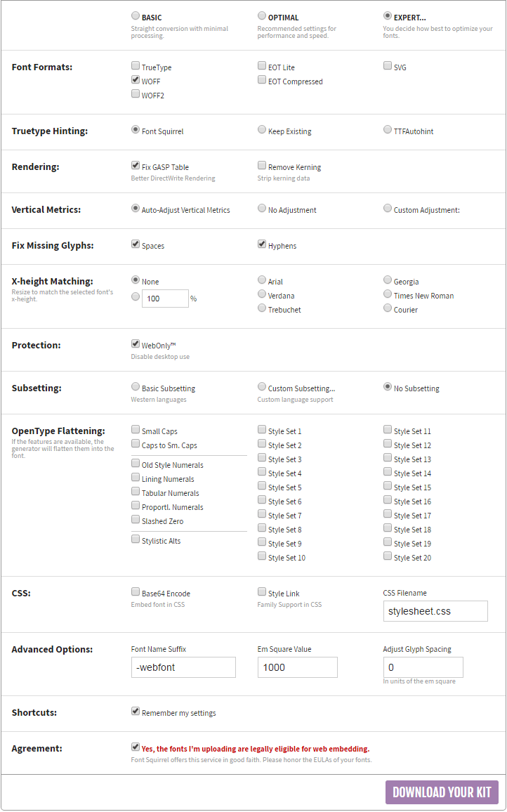Toggle the WebOnly protection checkbox
This screenshot has width=507, height=812.
click(x=135, y=344)
